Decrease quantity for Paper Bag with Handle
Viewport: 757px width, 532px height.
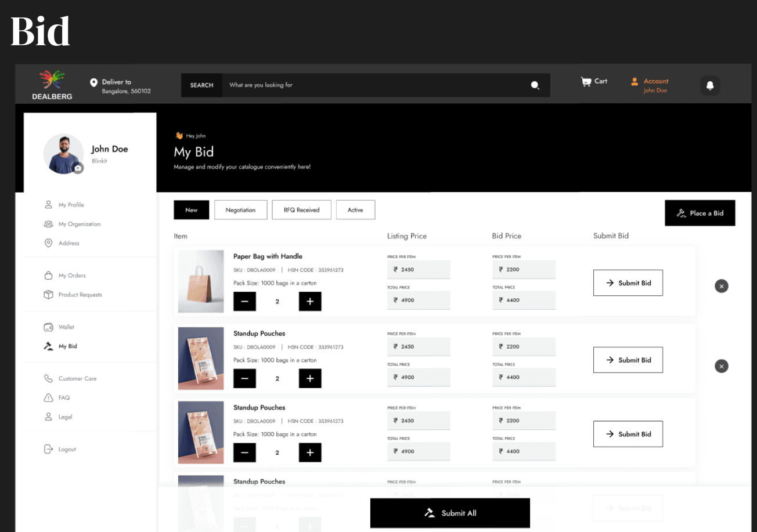[244, 302]
